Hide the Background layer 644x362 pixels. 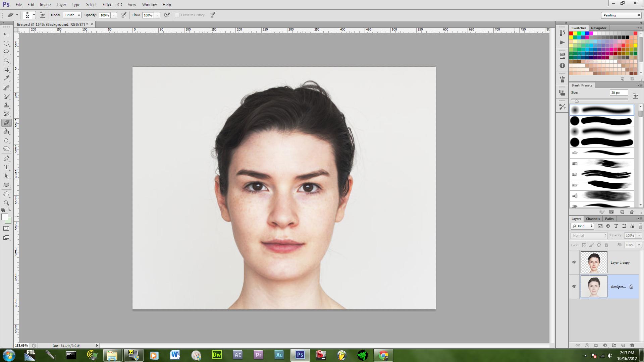pos(574,286)
